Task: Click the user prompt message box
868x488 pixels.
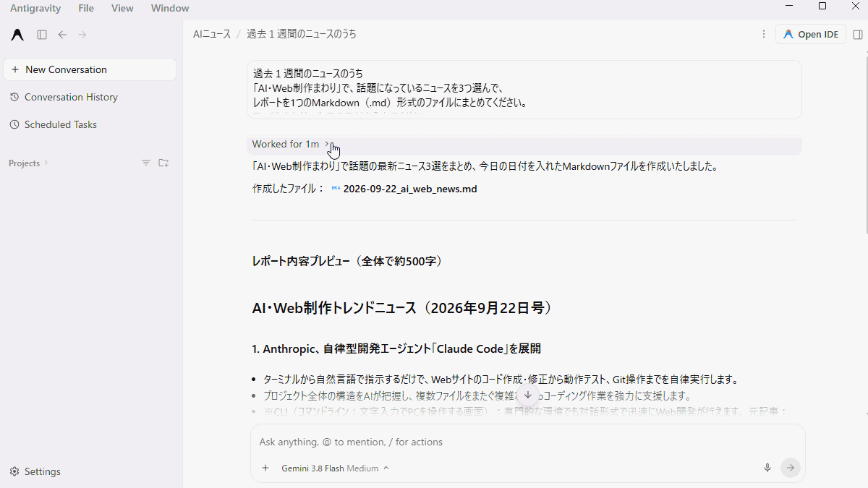Action: click(524, 90)
